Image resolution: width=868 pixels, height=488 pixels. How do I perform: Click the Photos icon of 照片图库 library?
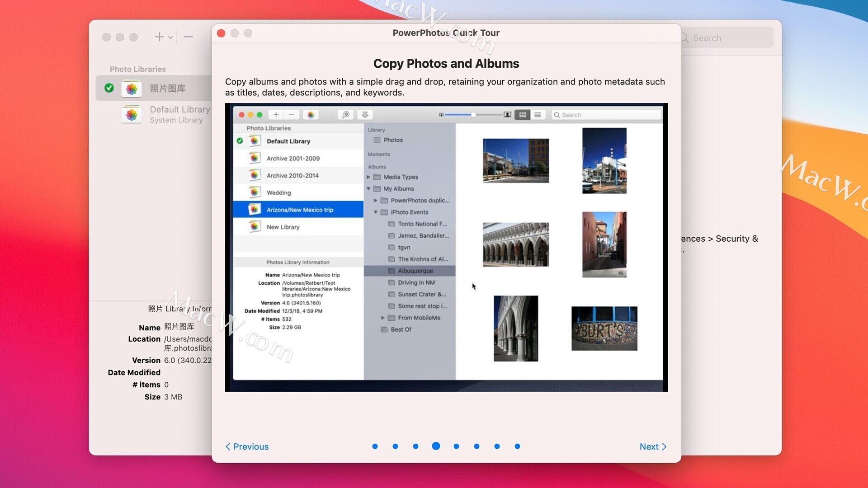(x=132, y=89)
